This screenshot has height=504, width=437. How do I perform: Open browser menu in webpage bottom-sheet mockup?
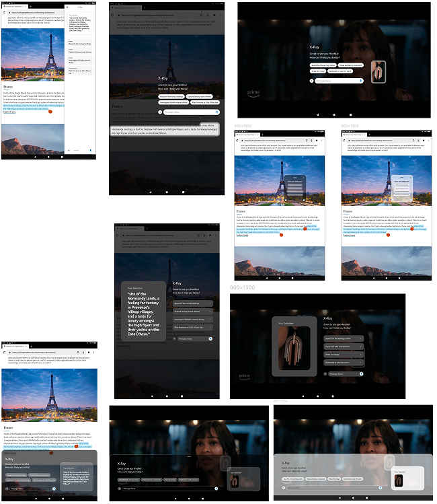click(93, 353)
